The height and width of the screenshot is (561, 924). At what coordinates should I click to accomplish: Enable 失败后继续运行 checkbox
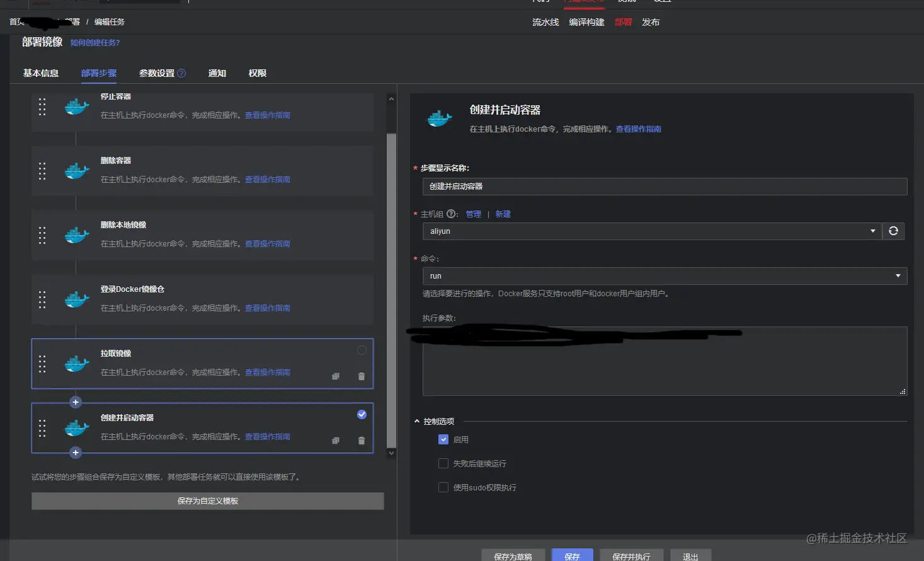tap(443, 463)
